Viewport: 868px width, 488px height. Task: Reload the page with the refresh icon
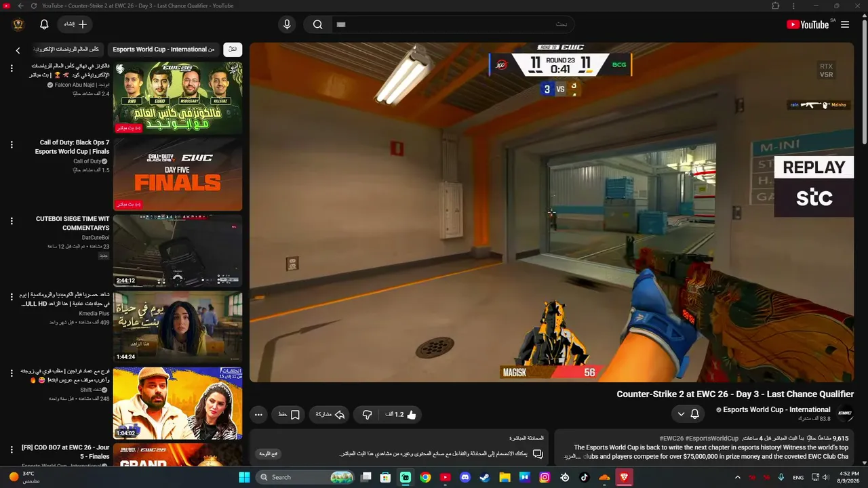[35, 6]
